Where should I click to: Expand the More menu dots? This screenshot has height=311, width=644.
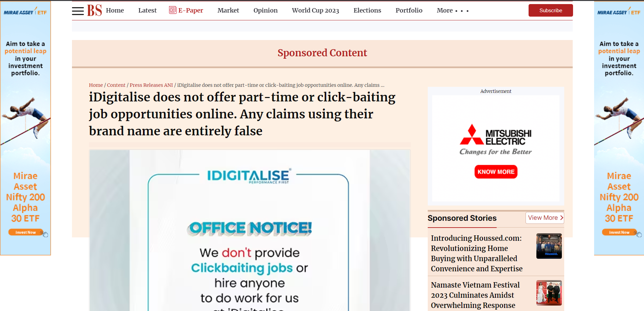click(x=462, y=11)
